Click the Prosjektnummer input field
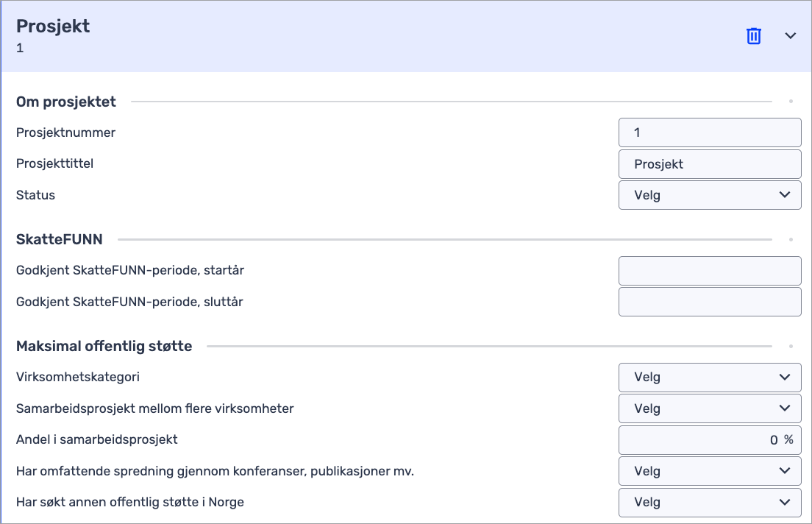This screenshot has width=812, height=524. click(x=709, y=133)
